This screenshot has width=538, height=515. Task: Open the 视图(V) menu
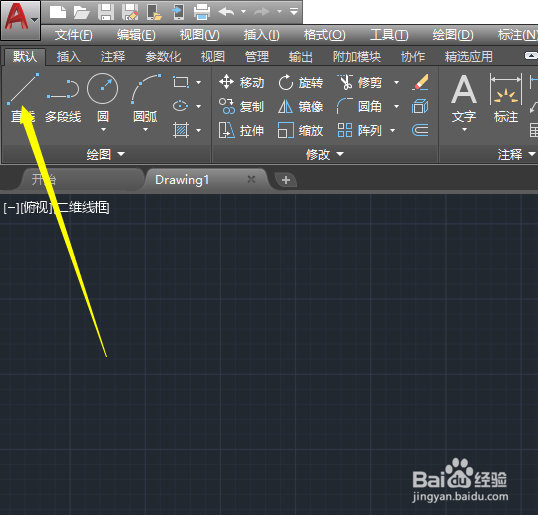pos(199,35)
